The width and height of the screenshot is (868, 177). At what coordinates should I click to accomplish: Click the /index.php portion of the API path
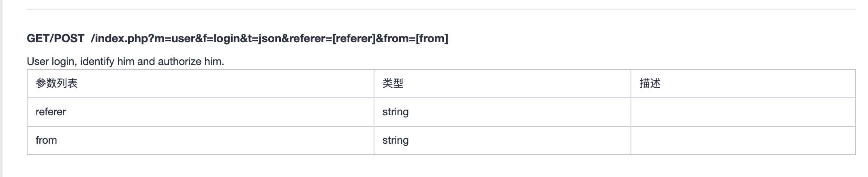(120, 39)
